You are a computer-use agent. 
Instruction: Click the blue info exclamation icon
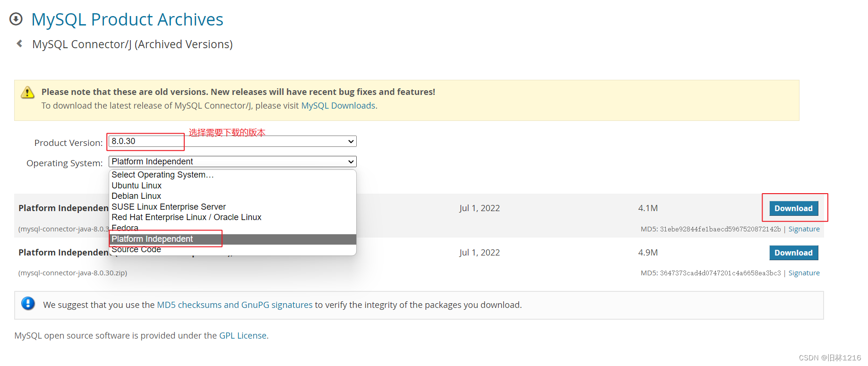point(28,303)
